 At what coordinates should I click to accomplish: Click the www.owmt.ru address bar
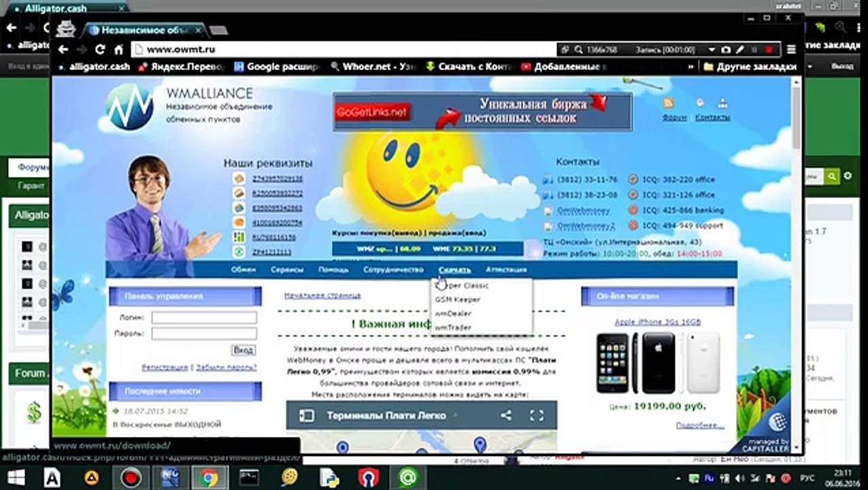pyautogui.click(x=344, y=50)
